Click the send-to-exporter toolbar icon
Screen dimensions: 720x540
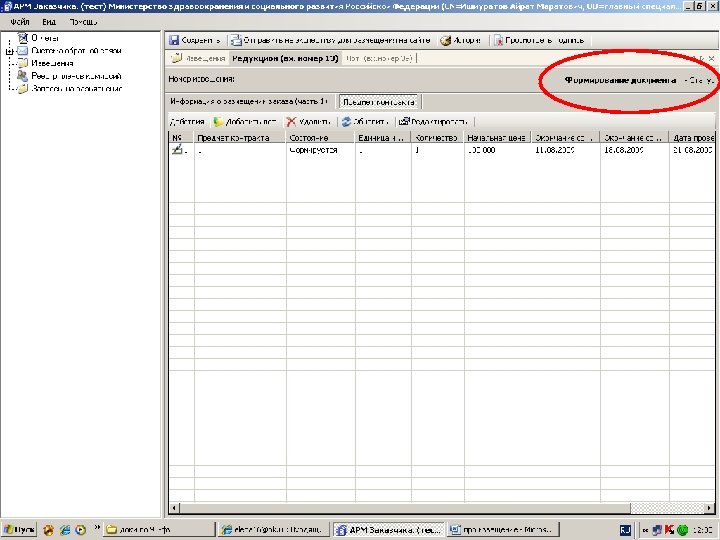click(x=236, y=40)
